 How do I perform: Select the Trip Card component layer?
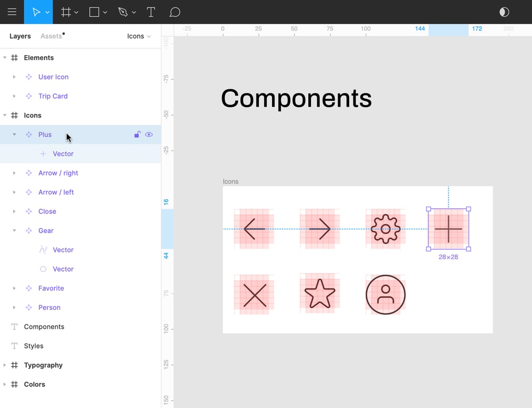pyautogui.click(x=53, y=96)
